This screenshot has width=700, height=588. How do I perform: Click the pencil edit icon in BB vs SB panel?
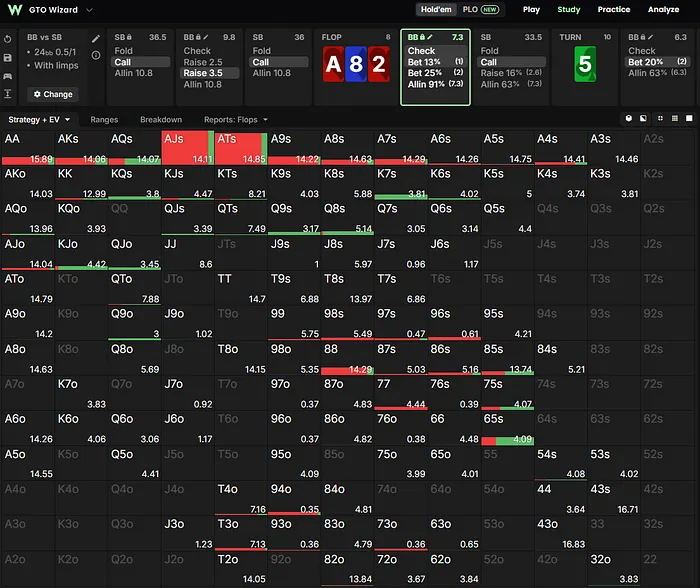coord(96,39)
